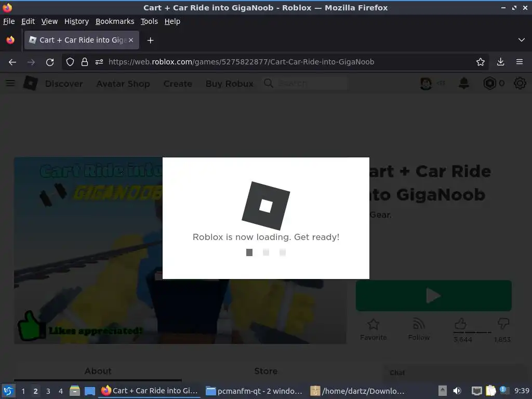Dislike the game with thumbs down
This screenshot has width=532, height=399.
pyautogui.click(x=503, y=323)
